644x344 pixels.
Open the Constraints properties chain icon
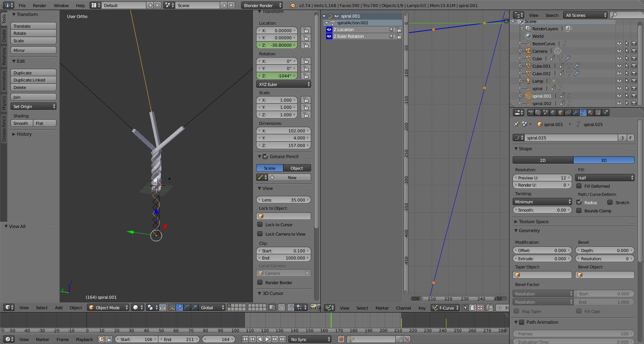[x=568, y=113]
